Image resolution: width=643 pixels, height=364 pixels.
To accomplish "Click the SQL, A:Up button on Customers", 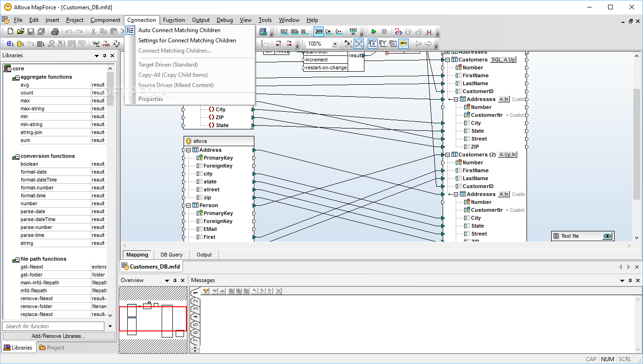I will click(x=503, y=60).
